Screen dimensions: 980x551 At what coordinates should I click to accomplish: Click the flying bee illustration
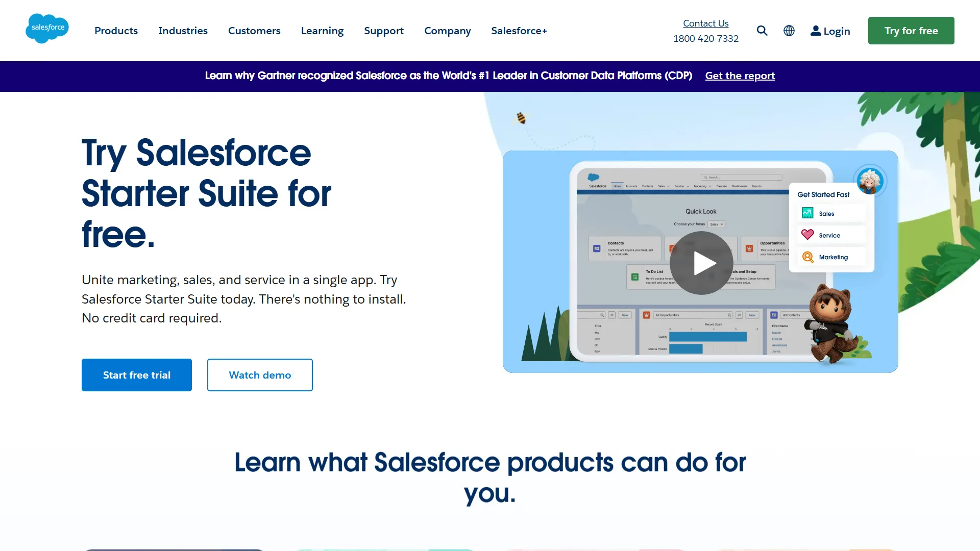(521, 118)
